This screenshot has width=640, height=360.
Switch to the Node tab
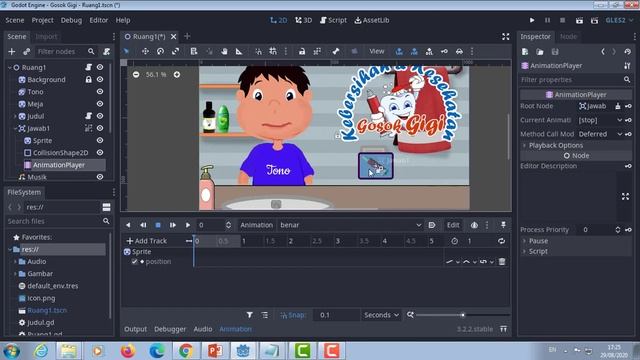[568, 37]
